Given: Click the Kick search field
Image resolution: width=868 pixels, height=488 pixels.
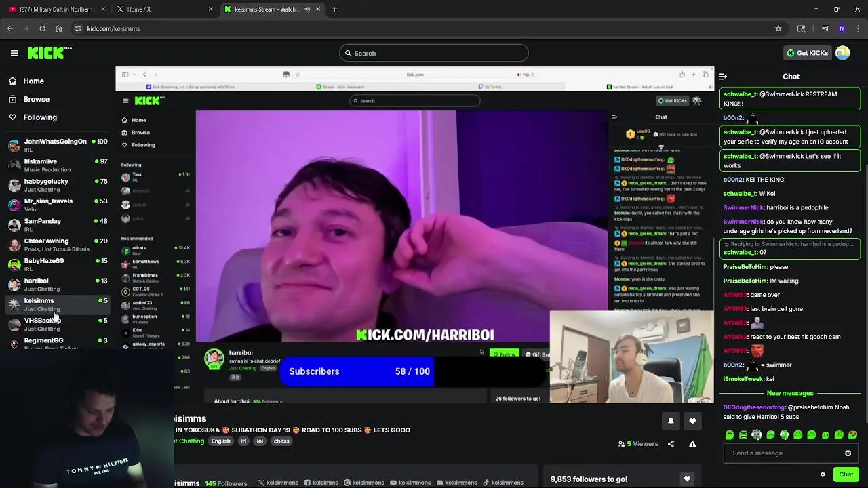Looking at the screenshot, I should 434,53.
